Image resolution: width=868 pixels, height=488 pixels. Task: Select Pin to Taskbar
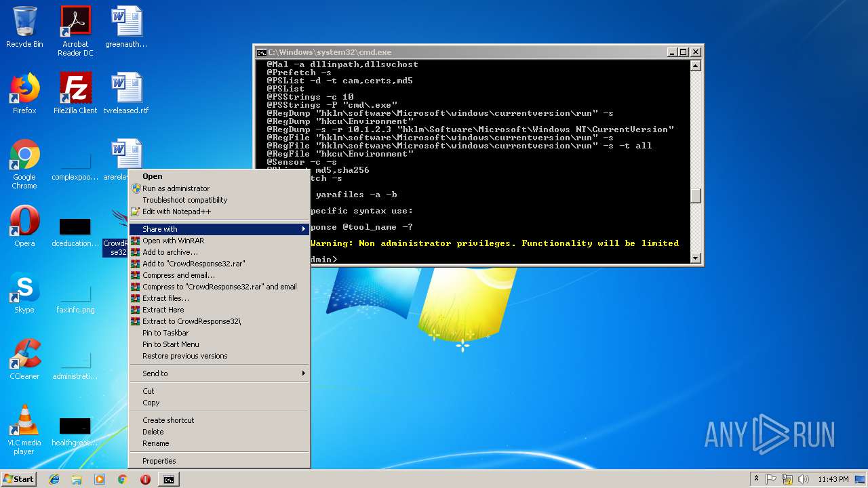point(220,333)
